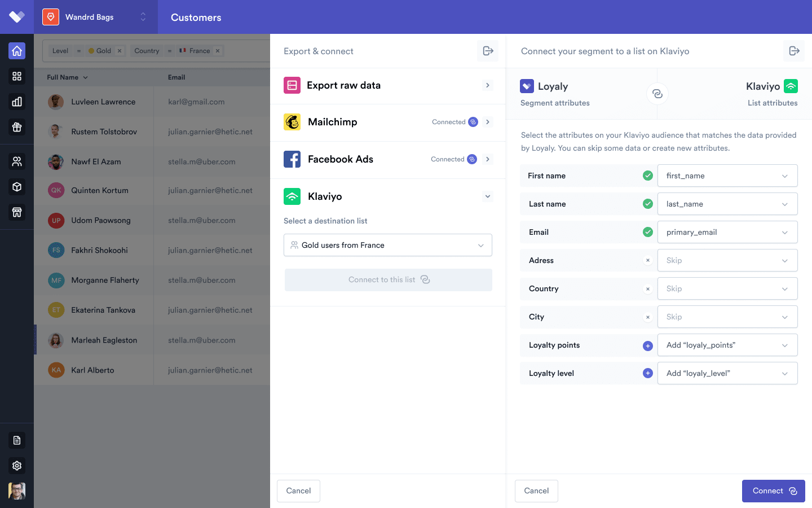Toggle the Loyalty level add plus marker
Screen dimensions: 812x508
(x=648, y=373)
